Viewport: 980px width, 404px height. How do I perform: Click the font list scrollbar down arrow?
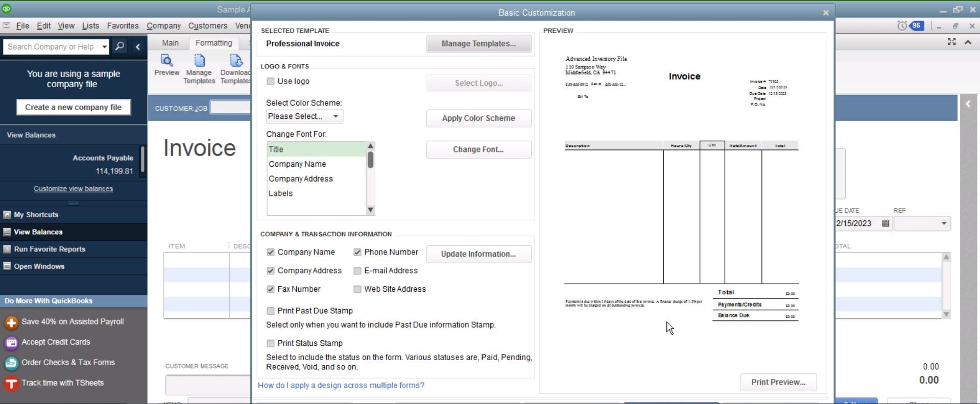(x=371, y=210)
